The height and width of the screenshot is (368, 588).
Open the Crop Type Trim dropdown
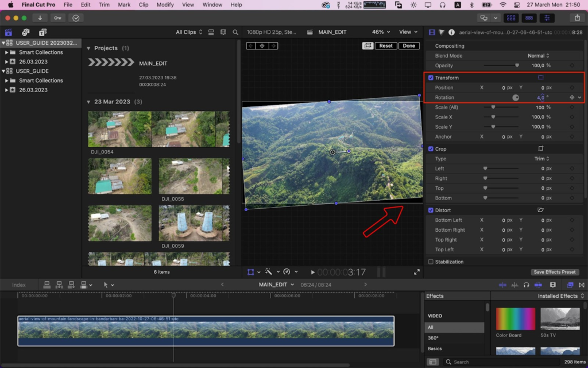click(541, 159)
